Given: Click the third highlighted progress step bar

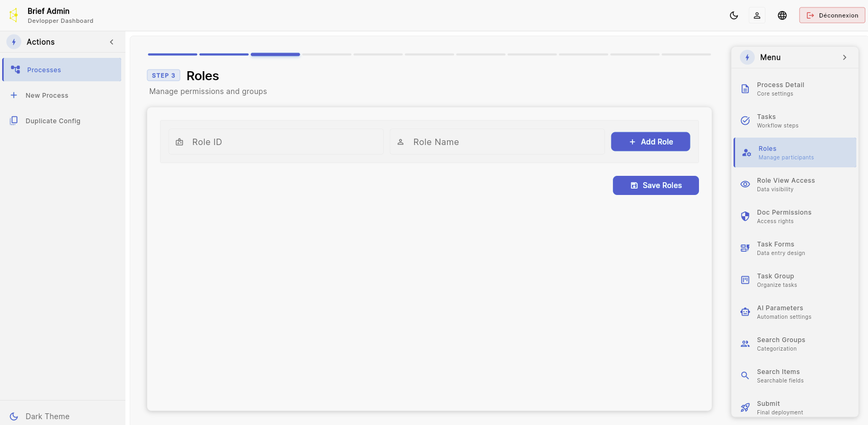Looking at the screenshot, I should pyautogui.click(x=275, y=54).
